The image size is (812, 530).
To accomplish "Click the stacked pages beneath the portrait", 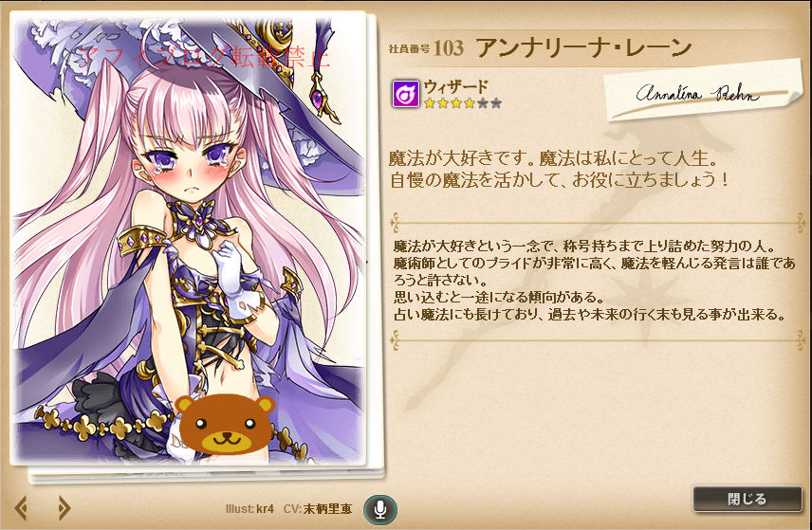I will coord(207,472).
